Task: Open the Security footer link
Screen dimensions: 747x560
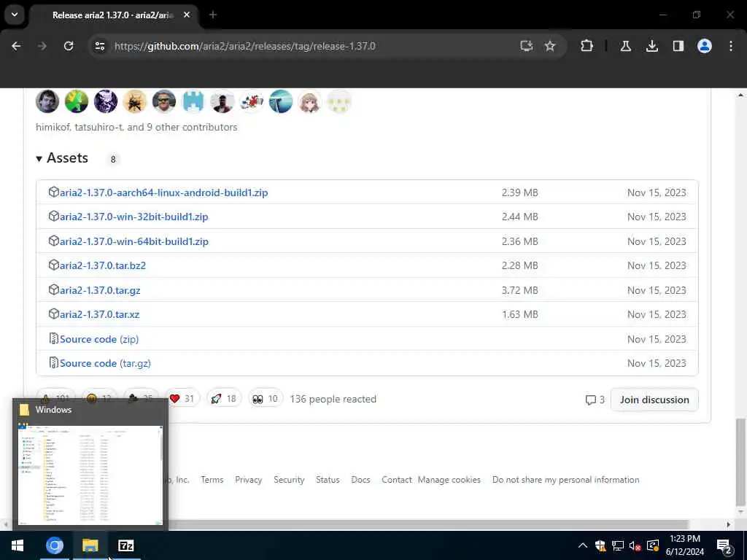Action: (x=289, y=480)
